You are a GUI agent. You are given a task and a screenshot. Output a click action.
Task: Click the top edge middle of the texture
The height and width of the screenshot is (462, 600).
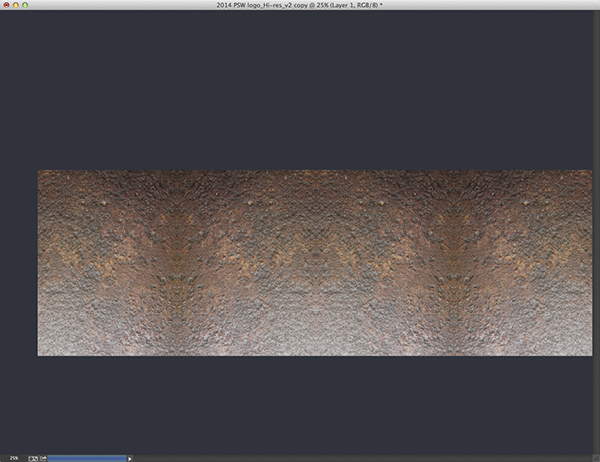(x=314, y=172)
